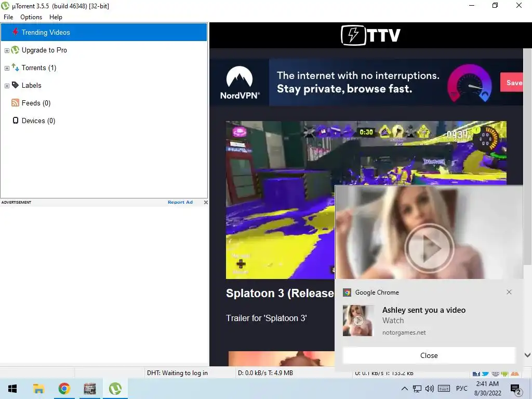Click the download speed status D: 0.0 kB/s

pos(265,373)
